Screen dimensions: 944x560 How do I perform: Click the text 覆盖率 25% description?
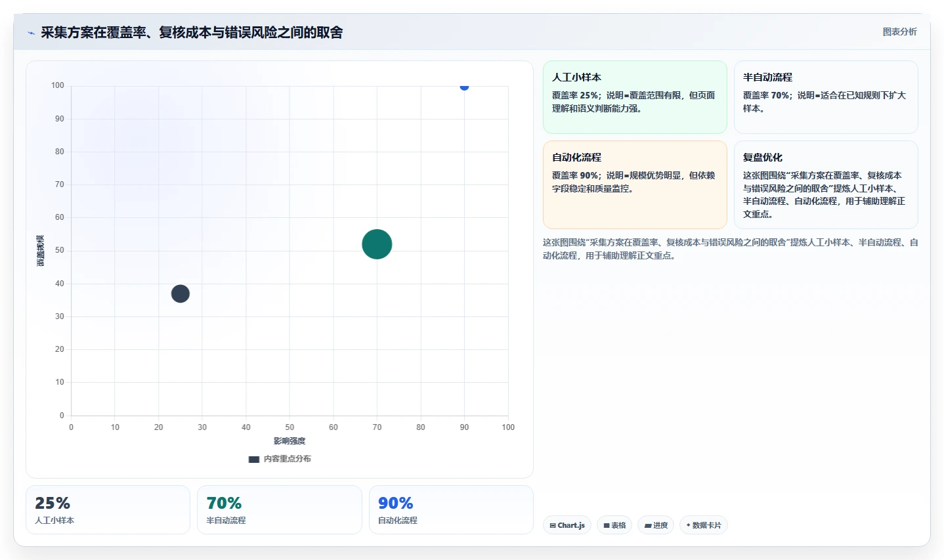tap(633, 102)
